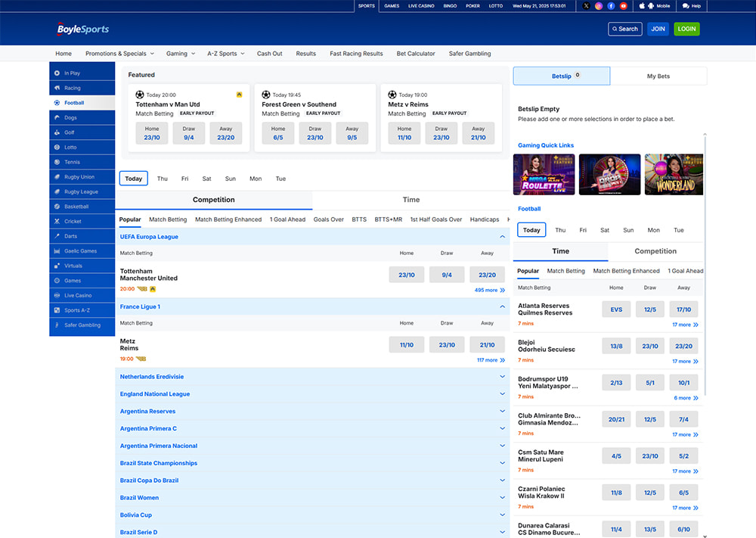
Task: Open In Play from the sports sidebar
Action: coord(82,73)
